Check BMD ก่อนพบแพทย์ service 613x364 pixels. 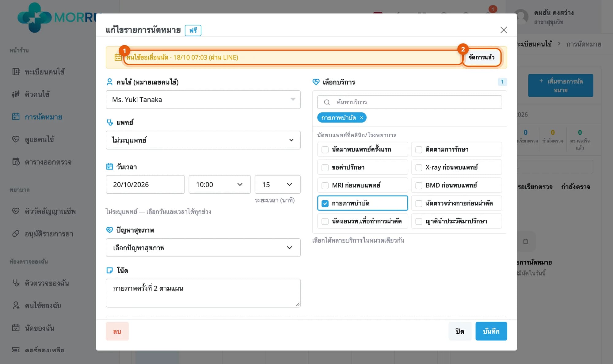point(419,185)
